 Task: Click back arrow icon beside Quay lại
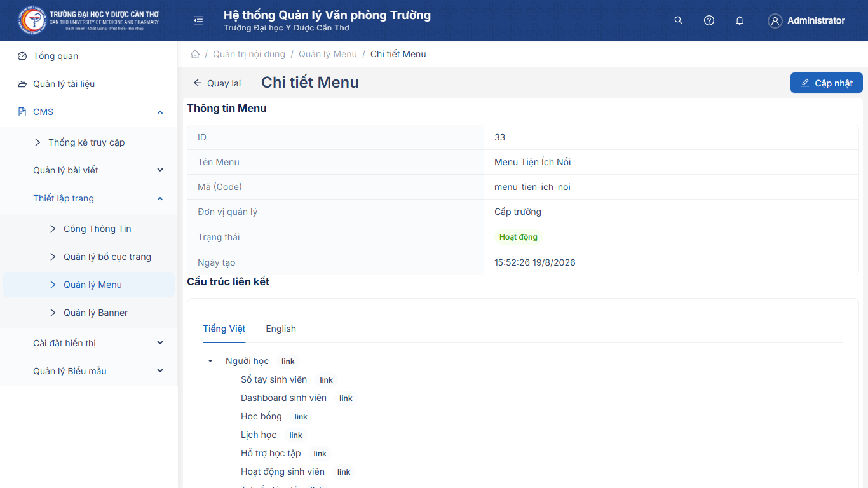(x=198, y=83)
